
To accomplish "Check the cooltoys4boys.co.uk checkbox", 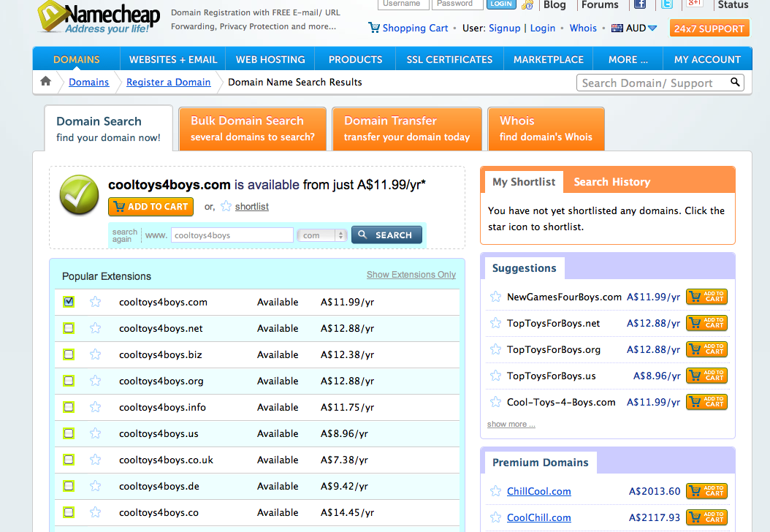I will click(69, 460).
